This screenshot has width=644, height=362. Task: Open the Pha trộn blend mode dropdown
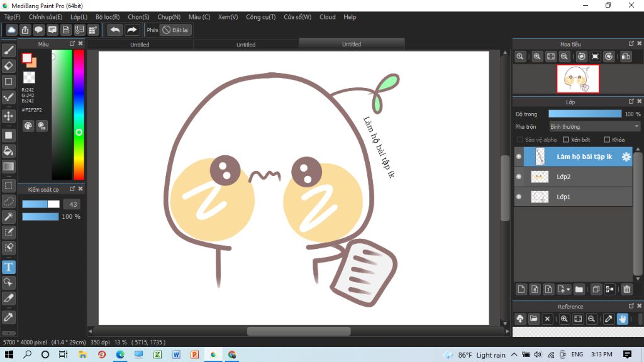(594, 127)
